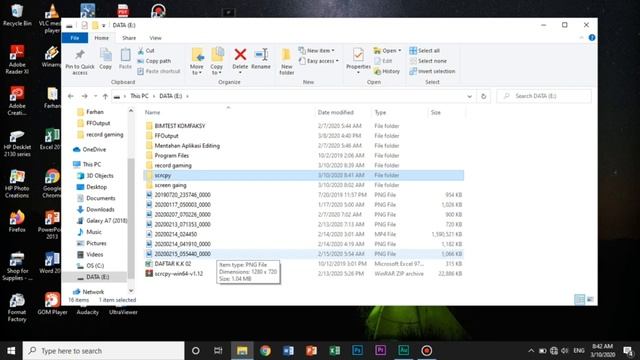Open the Help question mark icon
Screen dimensions: 640x360
[591, 38]
